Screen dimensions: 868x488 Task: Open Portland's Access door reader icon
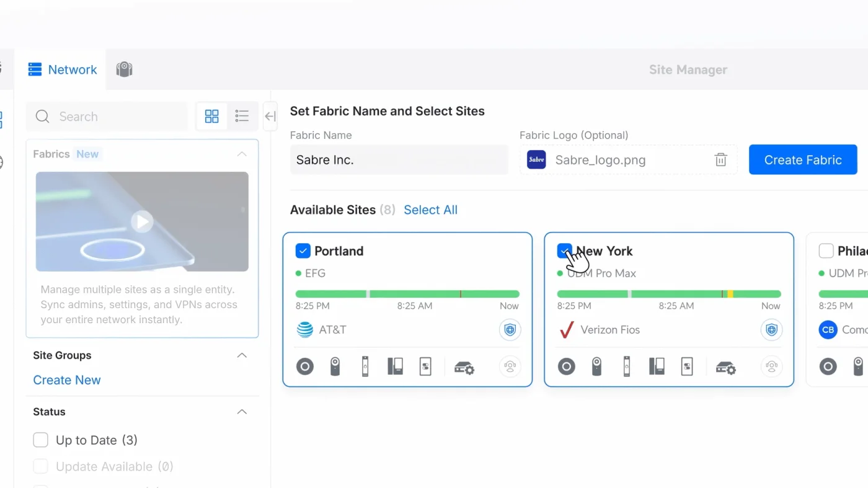[365, 366]
